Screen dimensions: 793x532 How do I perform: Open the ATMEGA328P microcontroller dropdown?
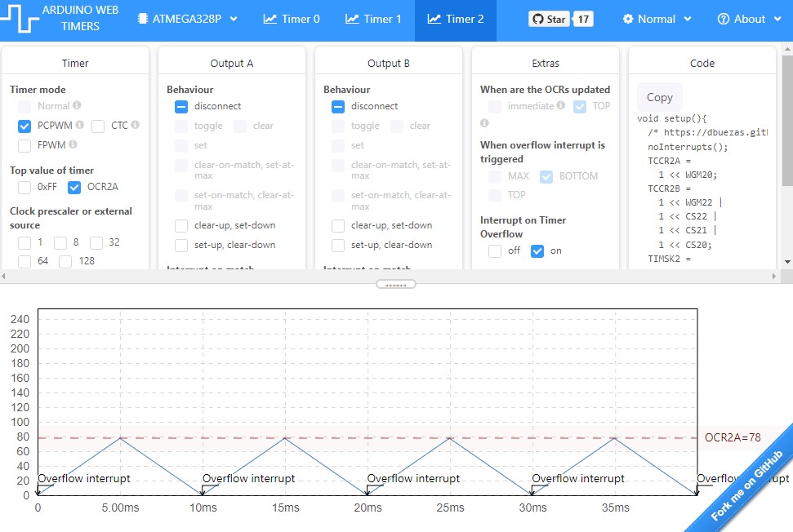(188, 20)
